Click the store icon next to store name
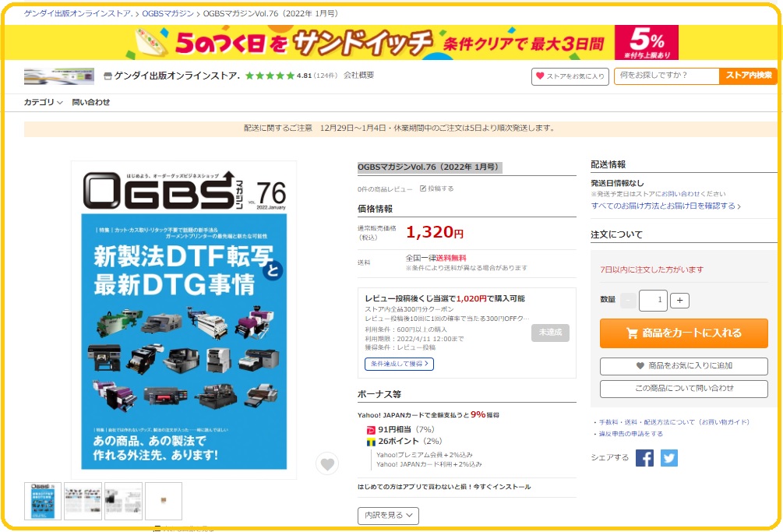The height and width of the screenshot is (532, 783). (x=108, y=76)
